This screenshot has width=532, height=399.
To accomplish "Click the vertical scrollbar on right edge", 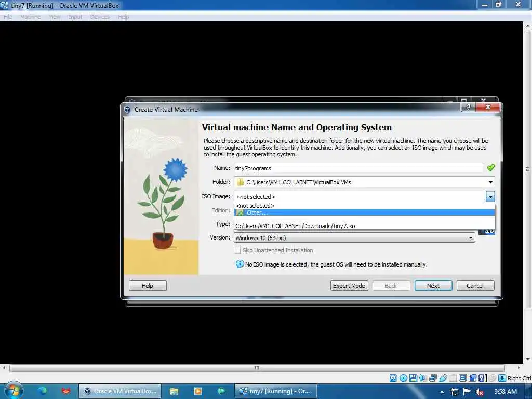I will 527,169.
